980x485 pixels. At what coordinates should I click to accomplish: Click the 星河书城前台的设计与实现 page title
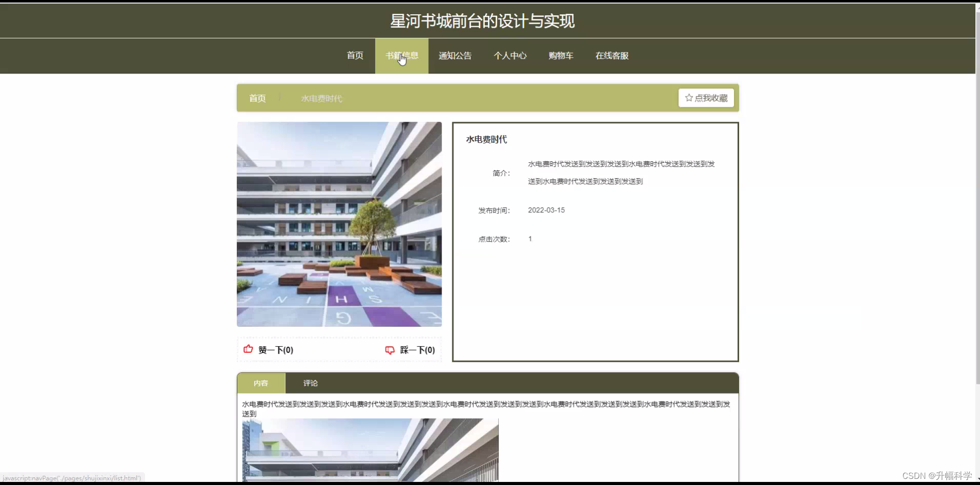pos(482,21)
